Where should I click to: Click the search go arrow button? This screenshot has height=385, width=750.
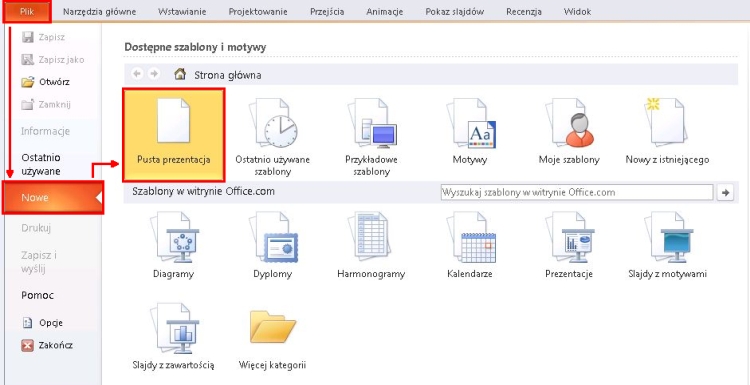(x=726, y=192)
